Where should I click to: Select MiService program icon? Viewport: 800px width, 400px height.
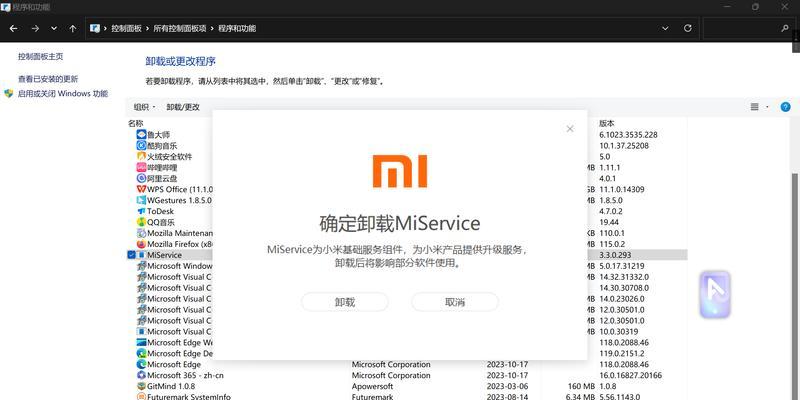tap(141, 255)
